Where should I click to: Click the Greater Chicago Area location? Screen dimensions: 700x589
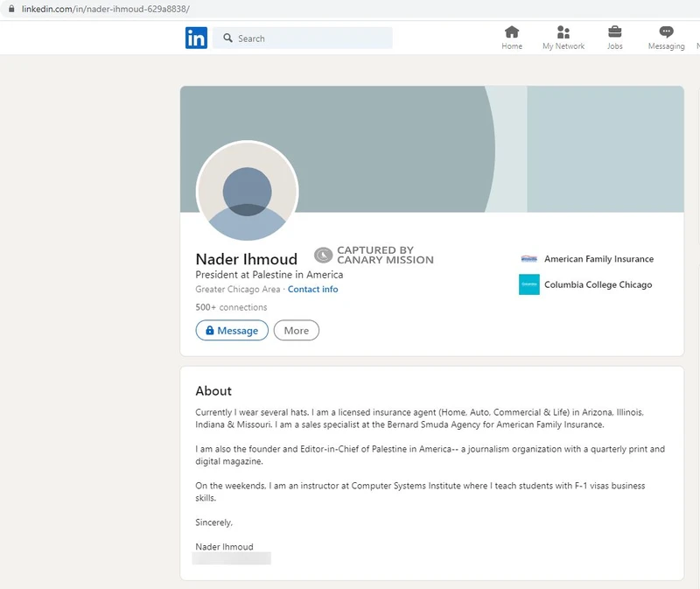(237, 290)
